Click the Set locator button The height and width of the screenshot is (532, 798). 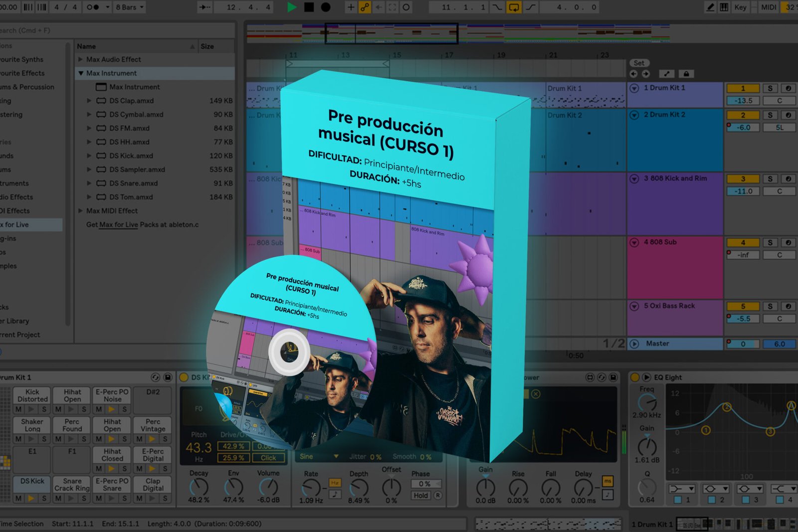click(x=639, y=63)
